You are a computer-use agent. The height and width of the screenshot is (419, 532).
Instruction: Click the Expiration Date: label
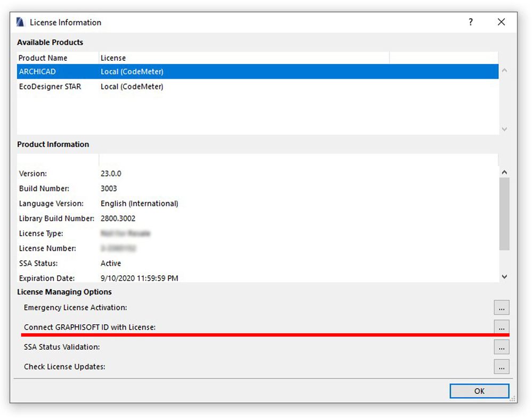47,278
